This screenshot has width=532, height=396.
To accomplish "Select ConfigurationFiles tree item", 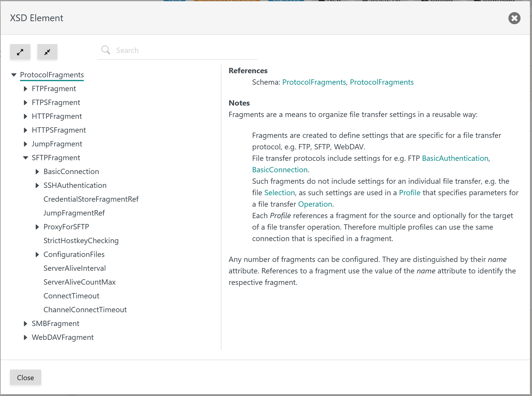I will [x=74, y=255].
